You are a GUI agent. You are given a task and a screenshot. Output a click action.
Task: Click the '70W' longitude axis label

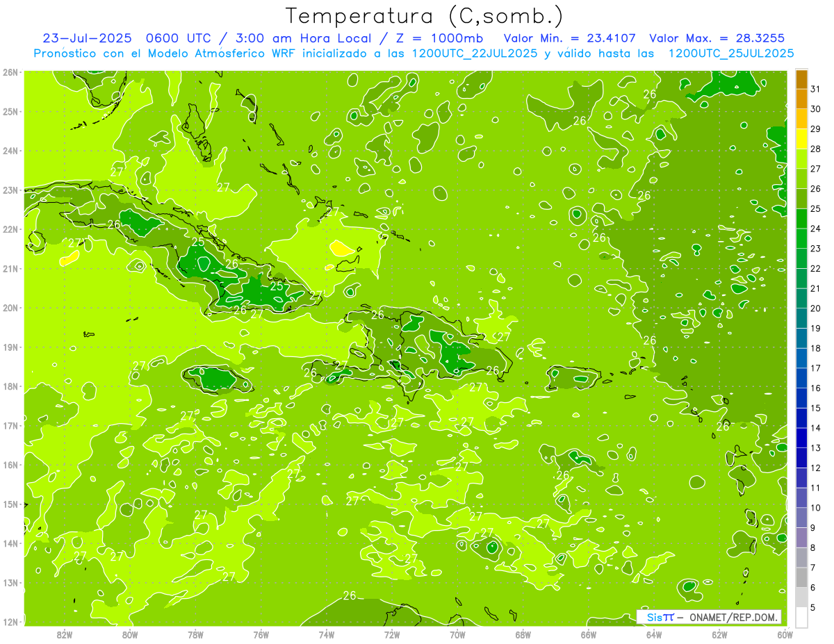coord(457,634)
